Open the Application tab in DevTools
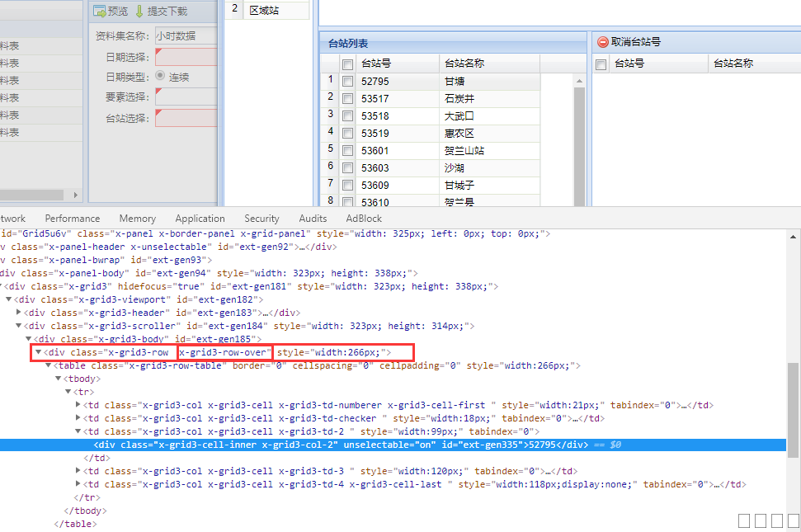The width and height of the screenshot is (801, 532). [200, 219]
